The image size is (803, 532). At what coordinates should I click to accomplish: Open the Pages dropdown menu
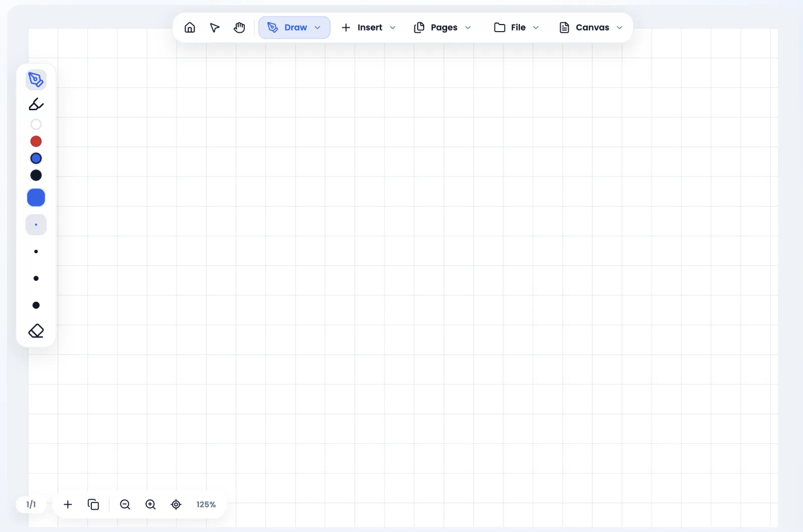(443, 28)
